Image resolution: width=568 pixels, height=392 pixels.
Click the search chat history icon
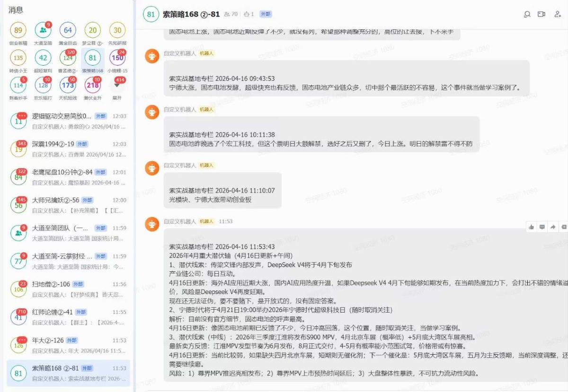527,14
